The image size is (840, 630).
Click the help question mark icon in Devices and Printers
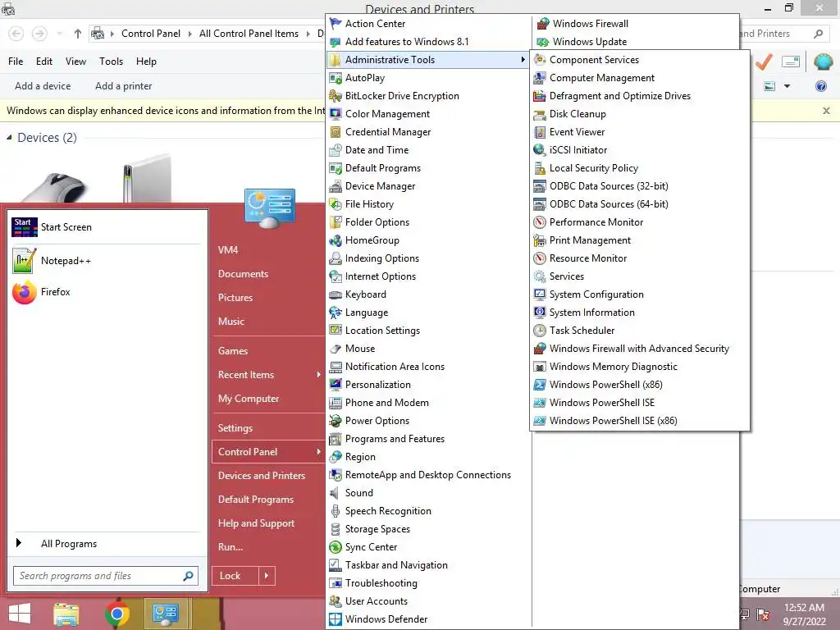click(x=820, y=86)
